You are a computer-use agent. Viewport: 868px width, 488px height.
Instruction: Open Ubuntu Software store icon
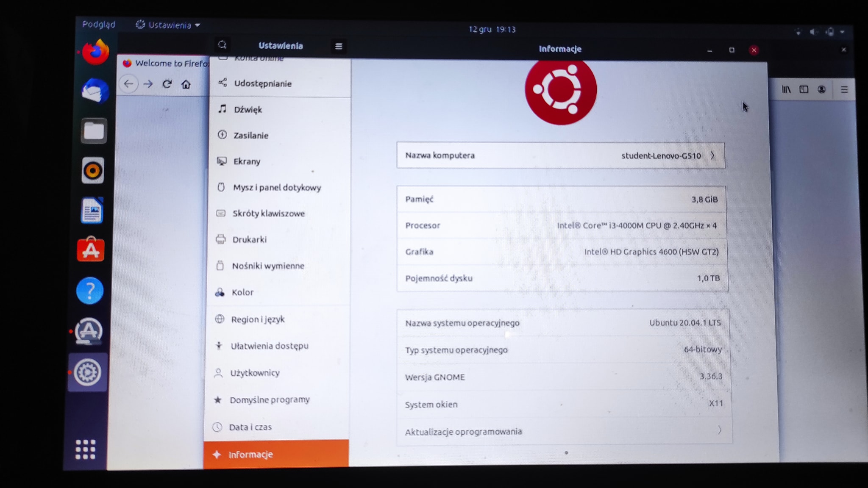[91, 250]
